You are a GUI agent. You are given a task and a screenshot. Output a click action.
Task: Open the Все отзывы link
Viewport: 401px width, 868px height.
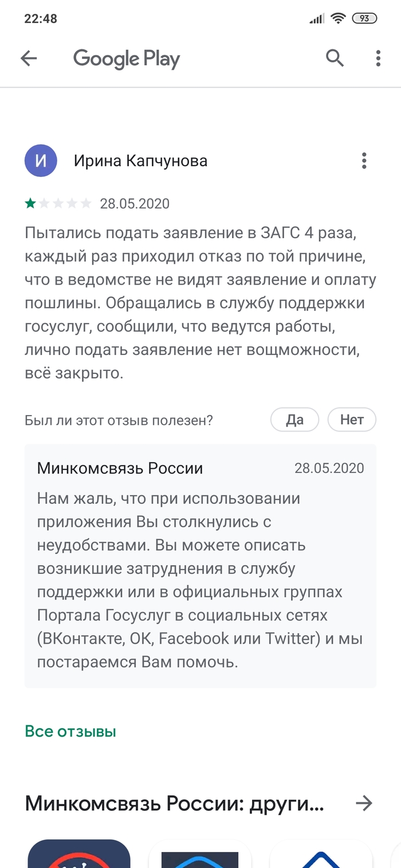[70, 731]
